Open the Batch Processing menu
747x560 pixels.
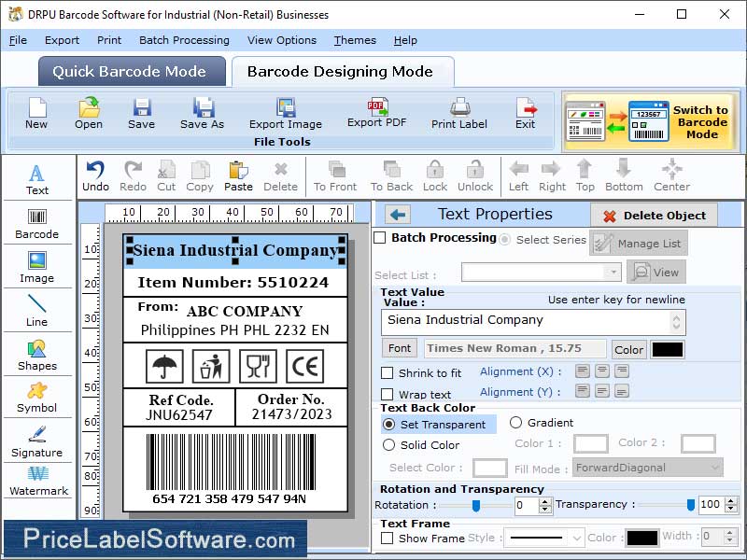184,40
